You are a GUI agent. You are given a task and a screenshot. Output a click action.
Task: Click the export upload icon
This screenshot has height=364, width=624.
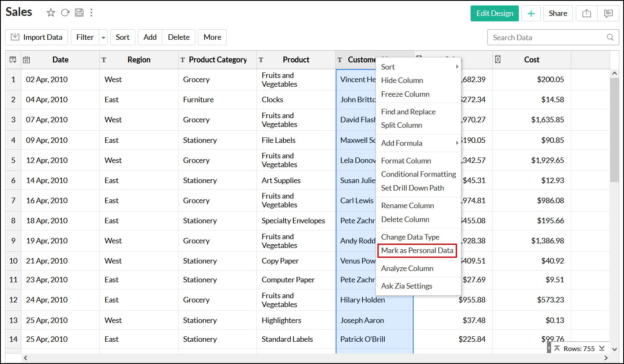[x=587, y=13]
